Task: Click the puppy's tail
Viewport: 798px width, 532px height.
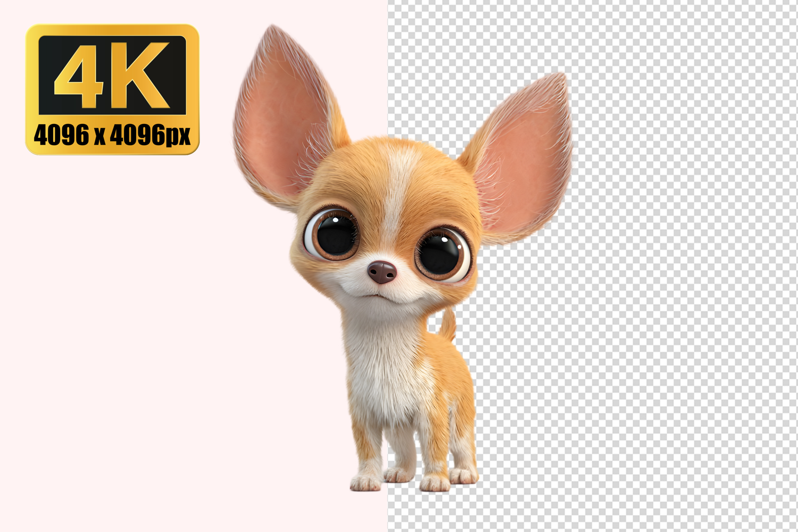Action: 448,323
